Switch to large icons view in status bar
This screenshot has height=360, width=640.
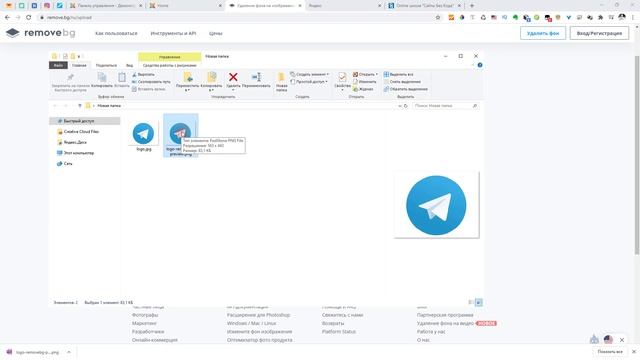[479, 302]
